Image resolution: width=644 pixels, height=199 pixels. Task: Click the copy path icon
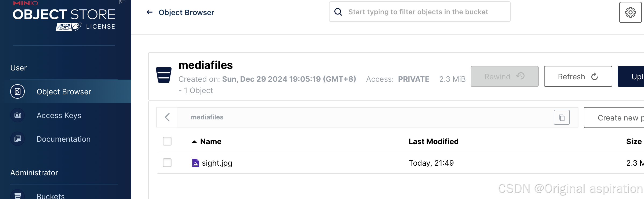[x=561, y=118]
